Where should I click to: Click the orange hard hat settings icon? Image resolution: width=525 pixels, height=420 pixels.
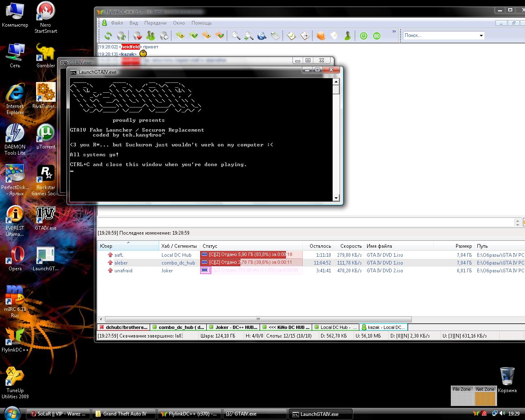coord(321,36)
